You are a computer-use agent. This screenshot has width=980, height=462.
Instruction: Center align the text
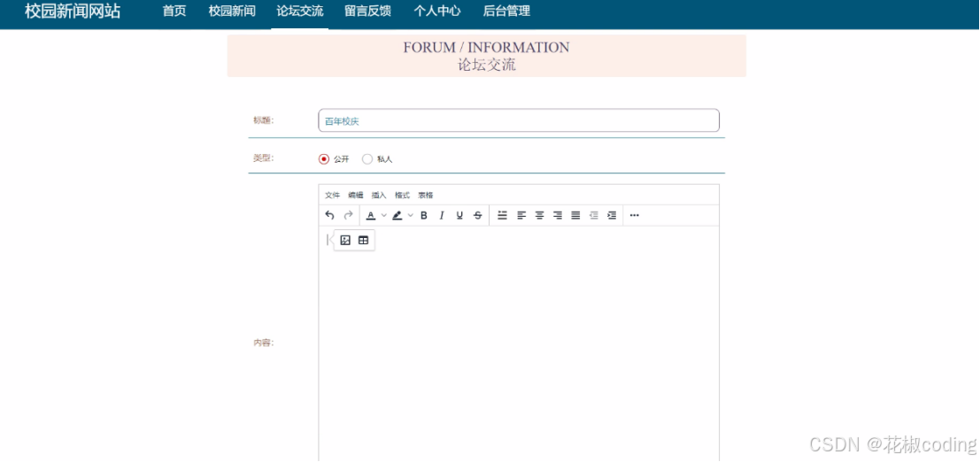[539, 215]
